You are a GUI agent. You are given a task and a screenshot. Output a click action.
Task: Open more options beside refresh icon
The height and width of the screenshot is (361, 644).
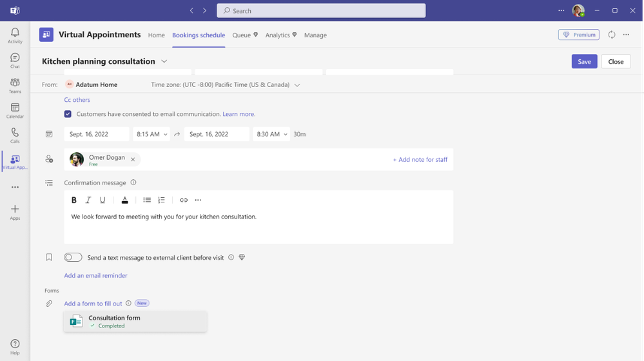pos(626,35)
